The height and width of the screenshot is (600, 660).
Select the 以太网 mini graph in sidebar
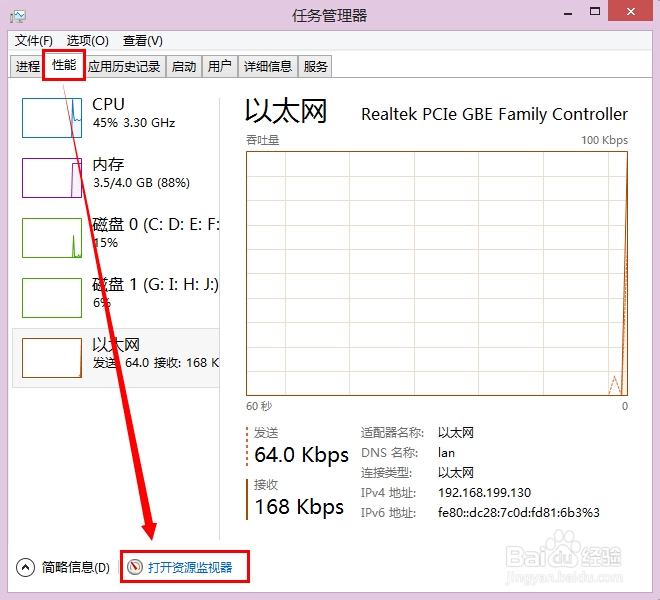[52, 358]
